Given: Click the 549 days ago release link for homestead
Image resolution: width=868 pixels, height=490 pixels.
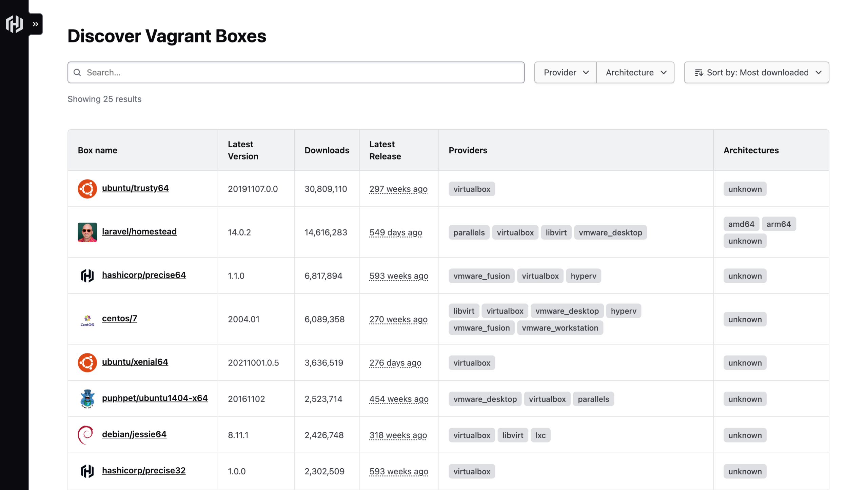Looking at the screenshot, I should (x=395, y=232).
